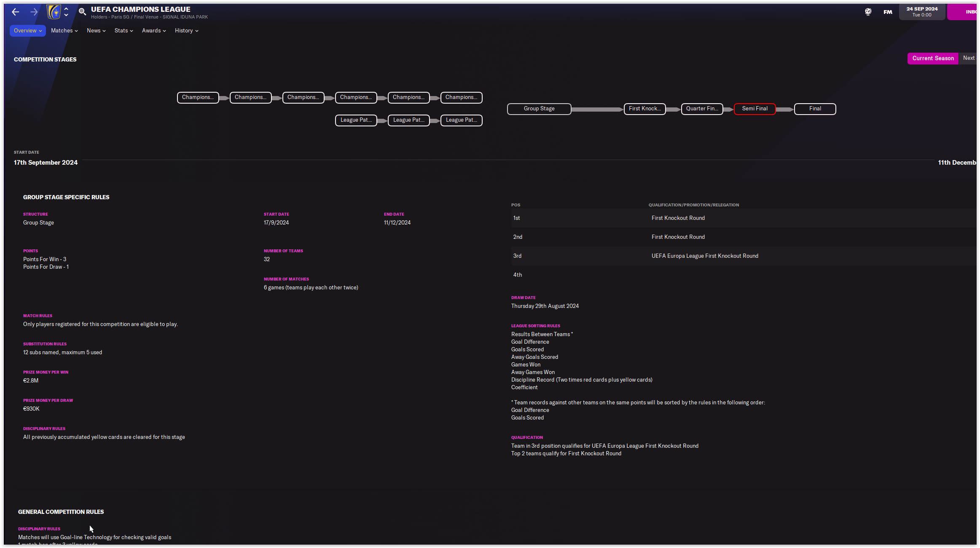The image size is (980, 548).
Task: Click the Group Stage stage box
Action: [x=539, y=109]
